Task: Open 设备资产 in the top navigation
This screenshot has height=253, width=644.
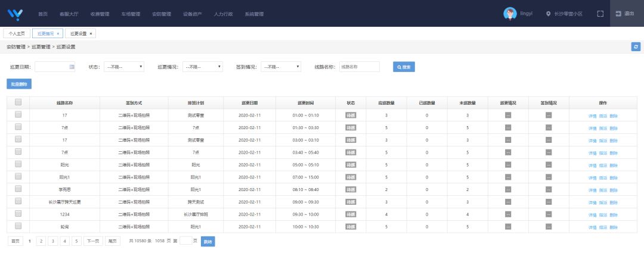Action: pos(193,14)
